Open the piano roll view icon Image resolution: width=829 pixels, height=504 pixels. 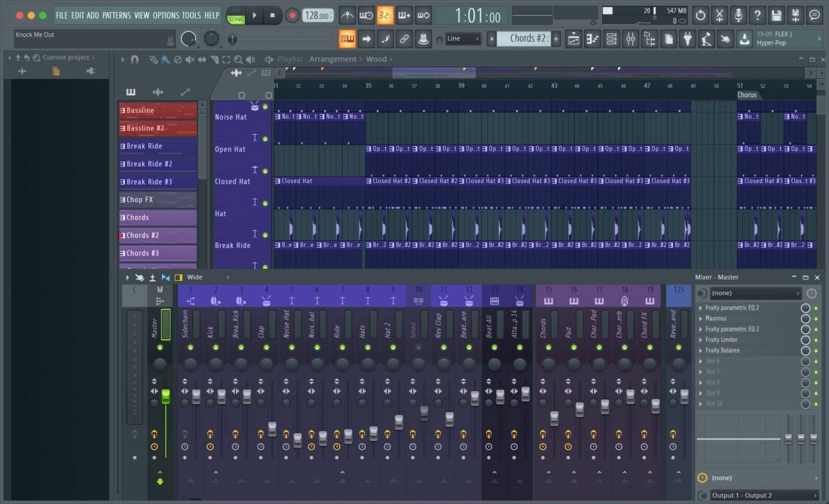coord(592,38)
